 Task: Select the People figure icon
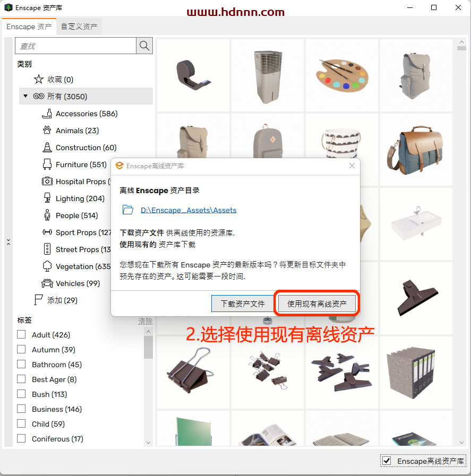pyautogui.click(x=47, y=215)
